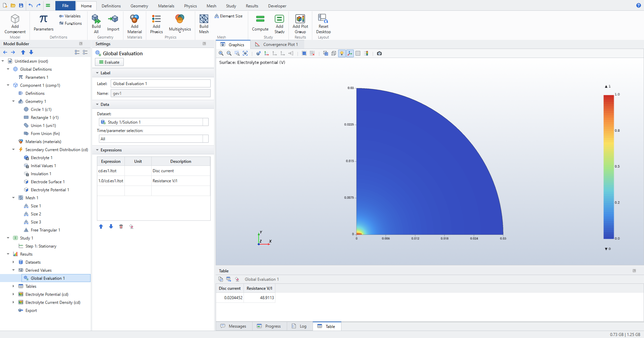Click the Zoom Extents icon
This screenshot has width=644, height=338.
click(245, 53)
